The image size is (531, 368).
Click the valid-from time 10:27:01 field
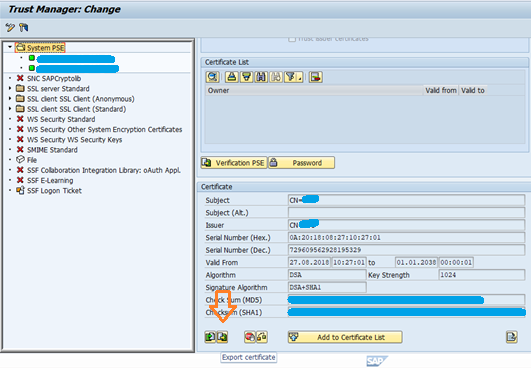[349, 262]
